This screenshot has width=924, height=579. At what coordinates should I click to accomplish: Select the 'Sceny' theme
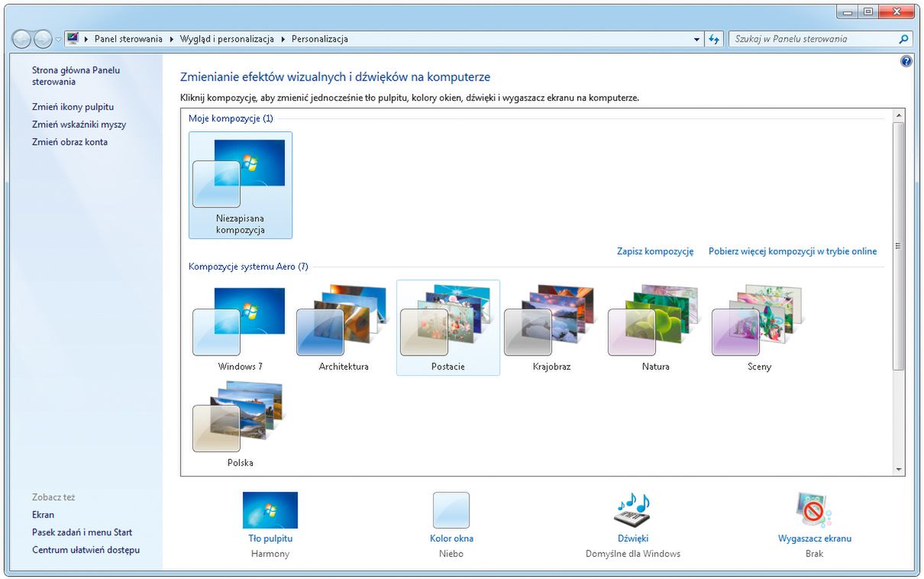pos(759,328)
